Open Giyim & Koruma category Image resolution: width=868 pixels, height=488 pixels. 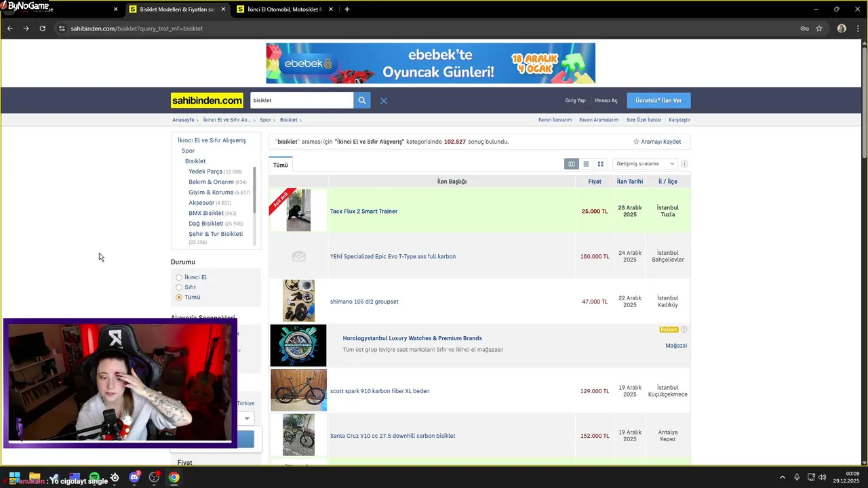coord(211,192)
